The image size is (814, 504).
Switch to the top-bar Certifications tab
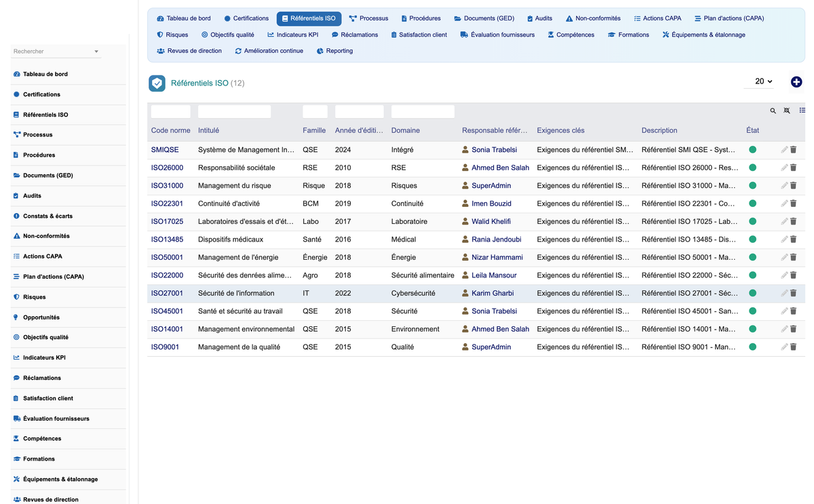click(x=246, y=18)
